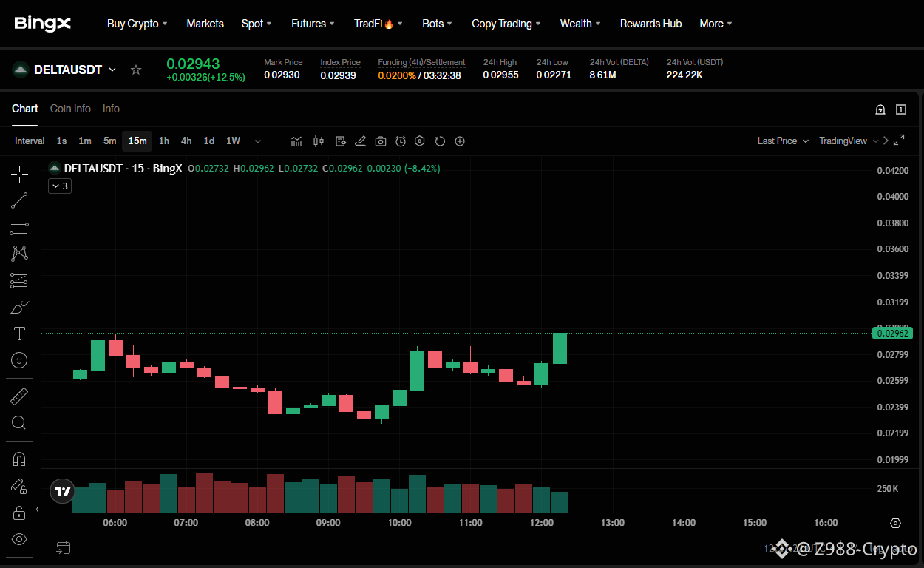Select the ruler measure tool
The height and width of the screenshot is (568, 924).
tap(19, 397)
